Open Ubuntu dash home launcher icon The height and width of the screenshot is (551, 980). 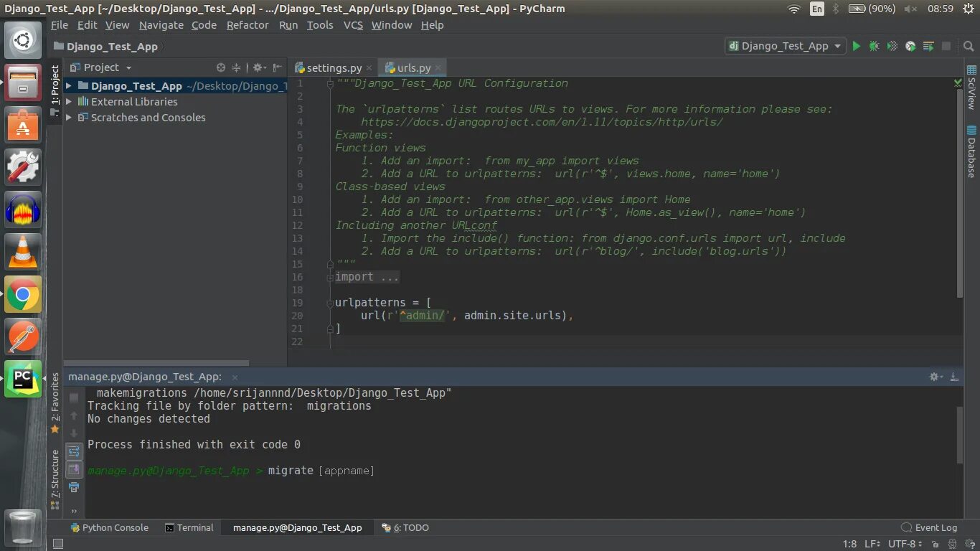(x=23, y=39)
